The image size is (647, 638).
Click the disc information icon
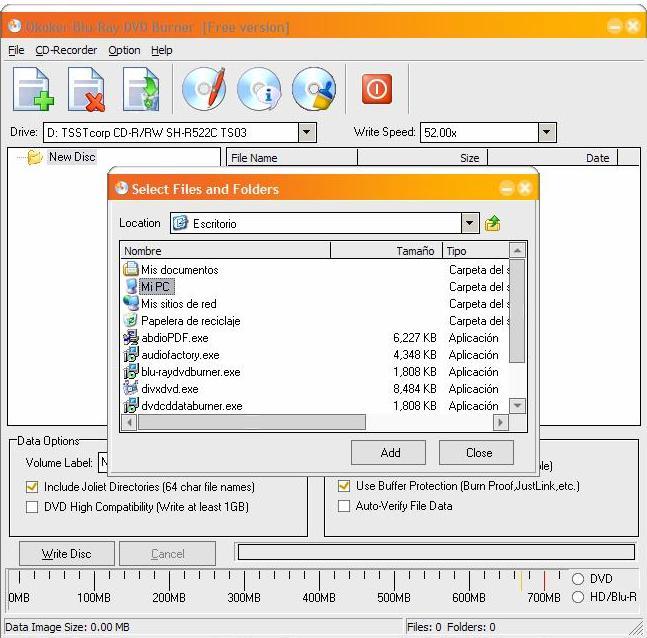(258, 89)
